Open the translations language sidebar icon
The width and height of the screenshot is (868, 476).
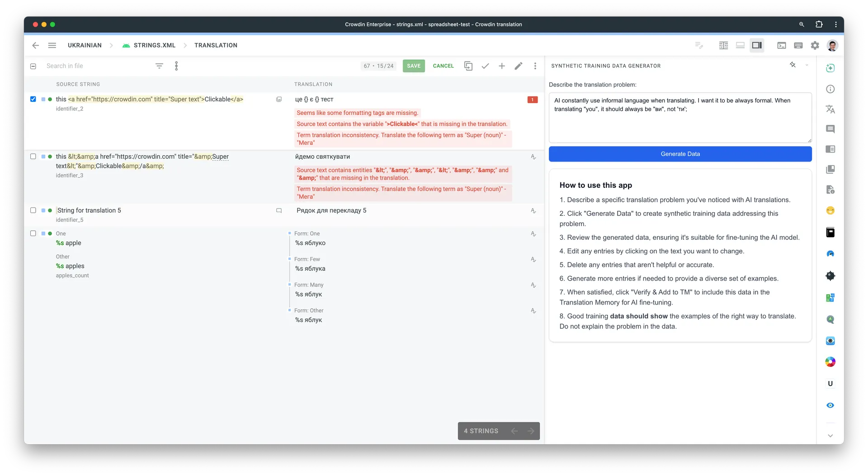[x=830, y=109]
